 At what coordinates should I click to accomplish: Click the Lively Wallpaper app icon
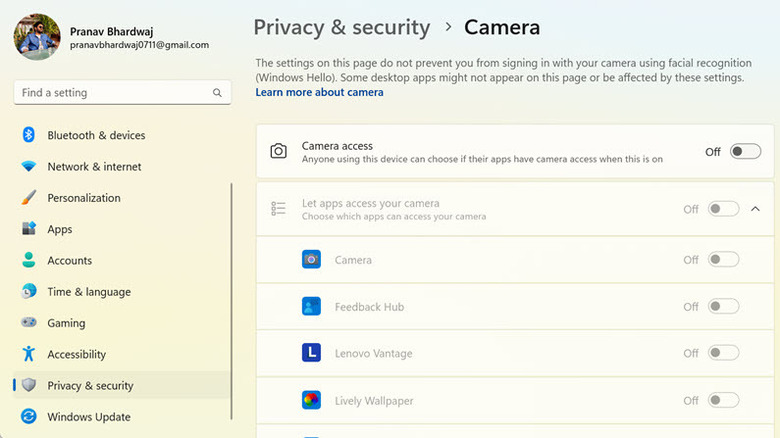pyautogui.click(x=311, y=400)
